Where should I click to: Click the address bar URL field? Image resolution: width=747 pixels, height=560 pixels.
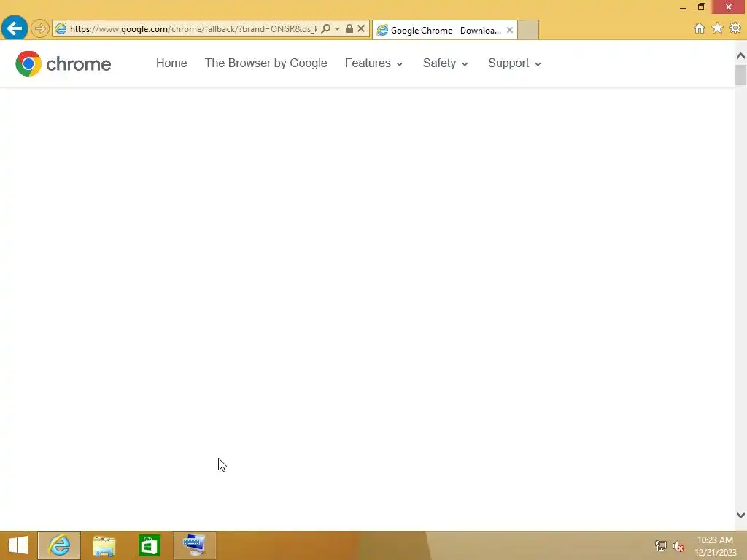click(193, 29)
